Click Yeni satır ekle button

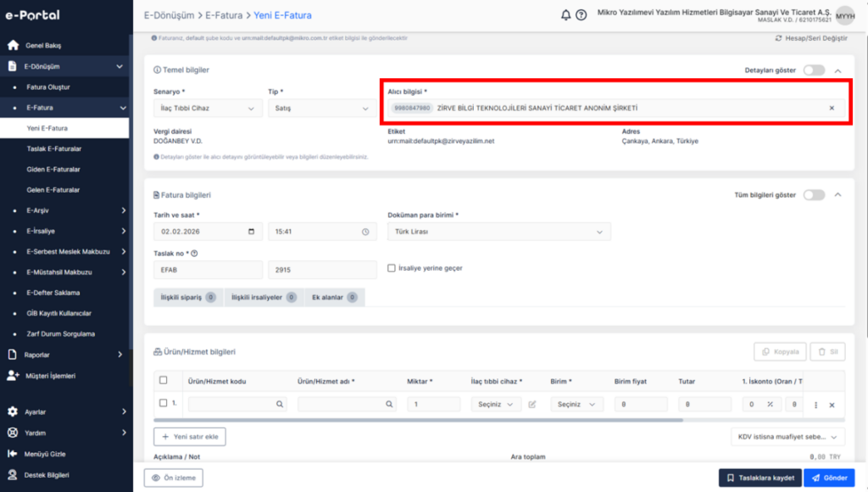[x=189, y=437]
